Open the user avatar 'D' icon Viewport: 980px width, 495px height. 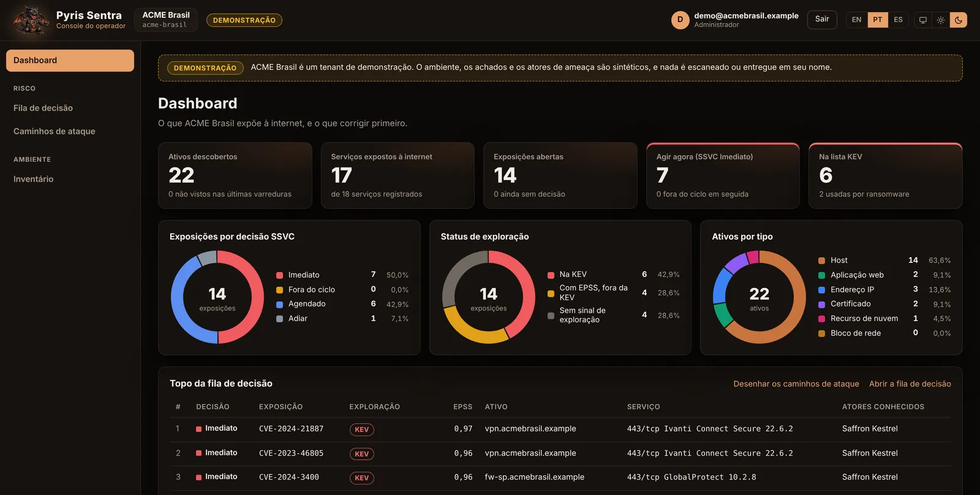680,20
